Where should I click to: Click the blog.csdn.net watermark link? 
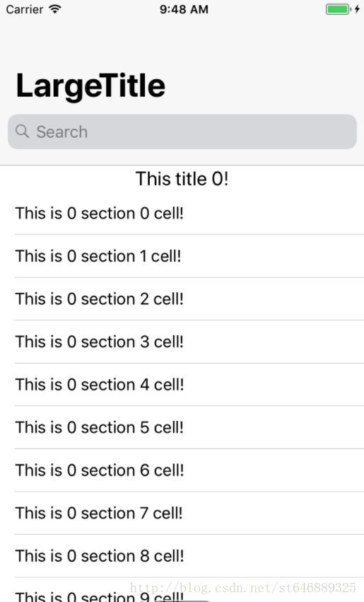243,588
